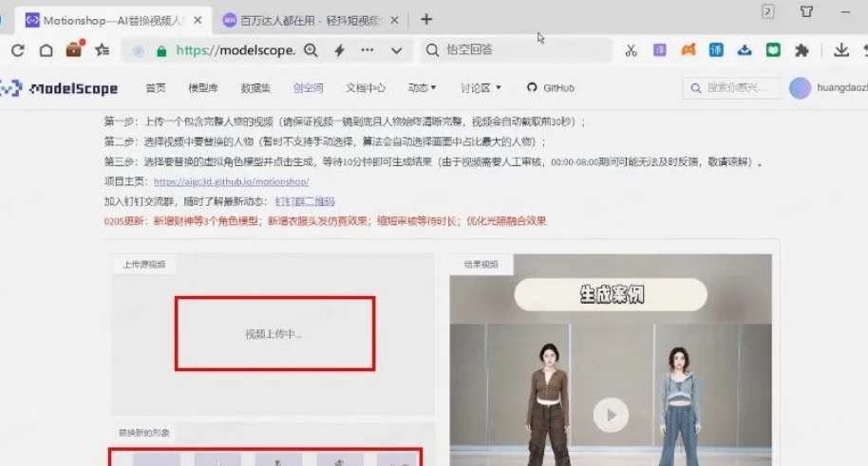Click the 0205更新 red update notice text
Viewport: 868px width, 466px height.
325,221
